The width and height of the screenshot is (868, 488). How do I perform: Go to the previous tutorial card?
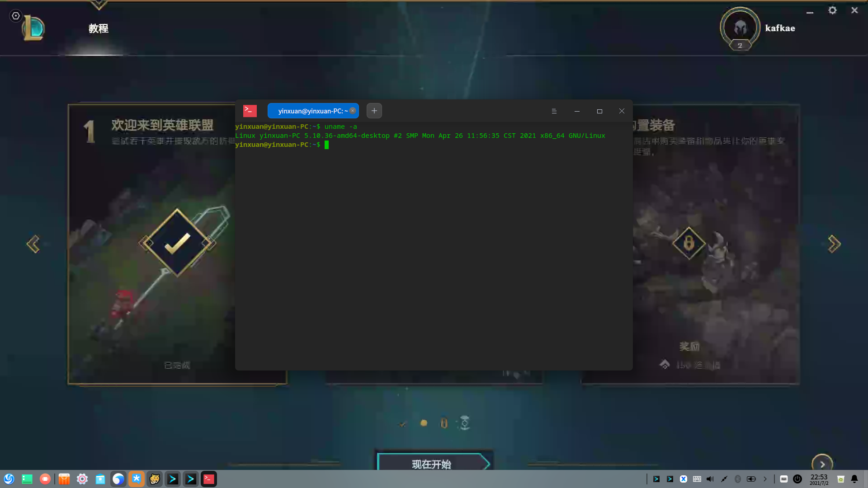pyautogui.click(x=33, y=244)
